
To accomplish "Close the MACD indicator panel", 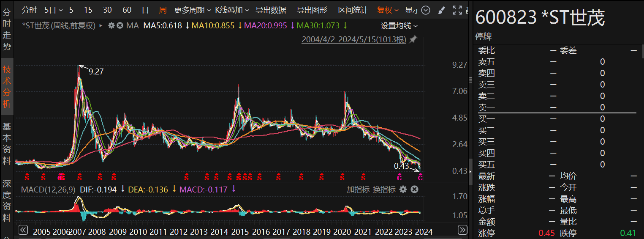I will point(414,189).
